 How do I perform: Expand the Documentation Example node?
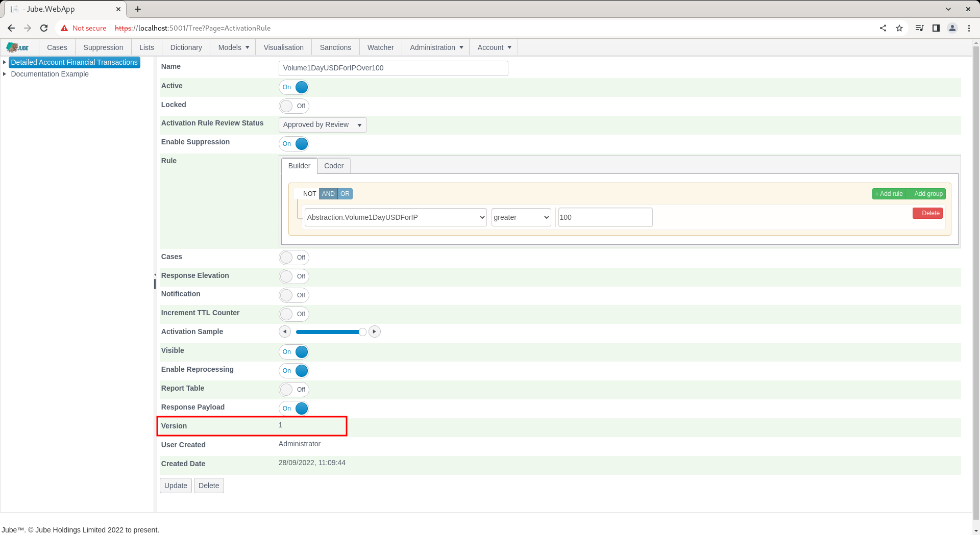point(5,74)
